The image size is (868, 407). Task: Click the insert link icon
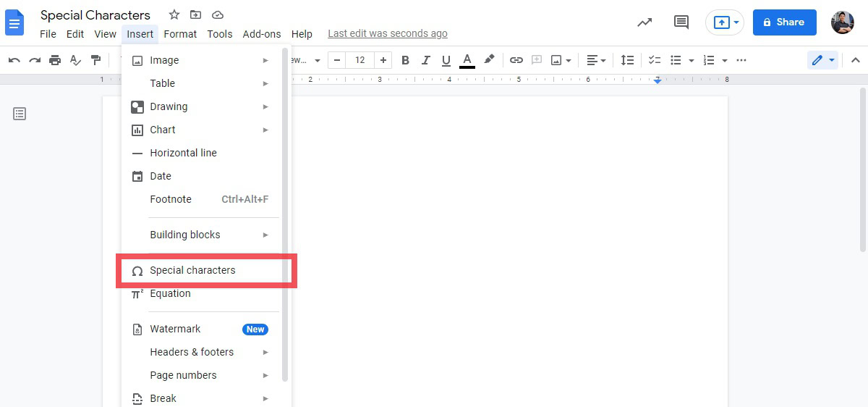point(516,60)
